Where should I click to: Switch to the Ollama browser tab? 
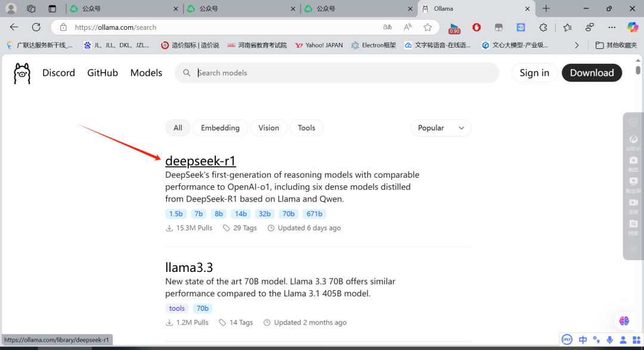pyautogui.click(x=476, y=8)
